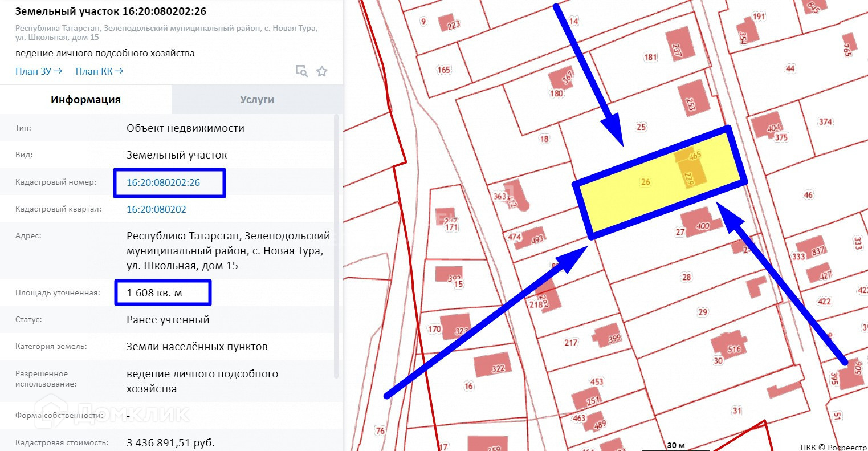Switch to the Услуги tab
Viewport: 868px width, 451px height.
pos(257,100)
